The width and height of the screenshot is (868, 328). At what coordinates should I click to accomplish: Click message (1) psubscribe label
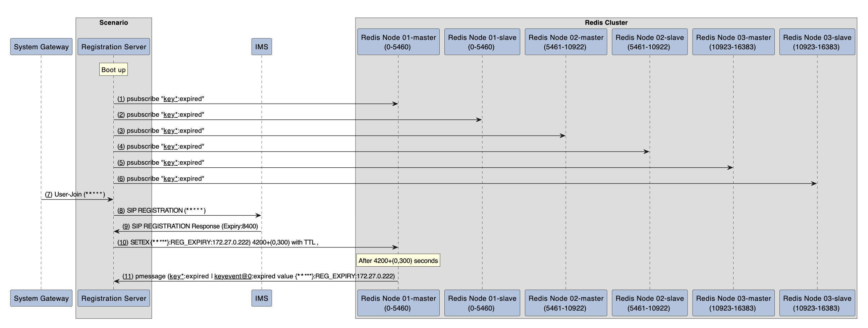[161, 99]
